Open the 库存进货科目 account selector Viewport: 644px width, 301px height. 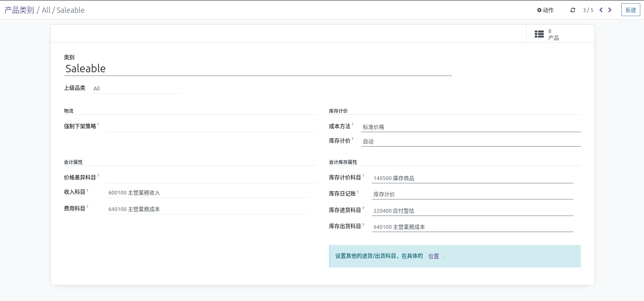(x=472, y=211)
